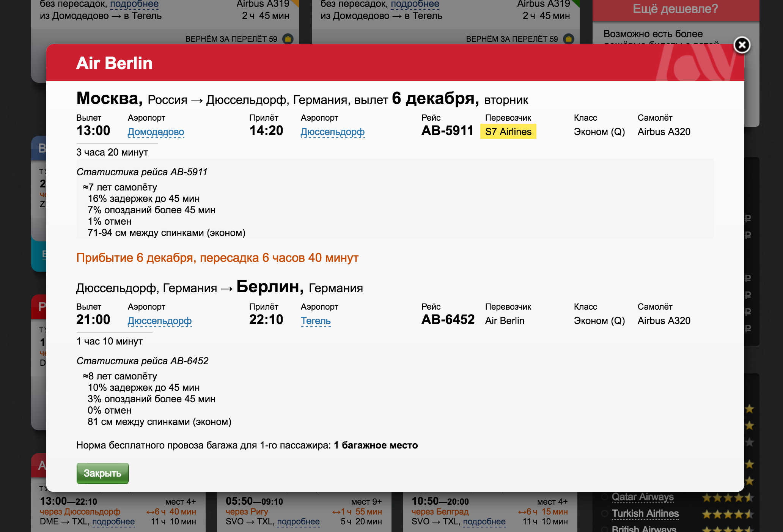Click '10% задержек до 45 мин' line
This screenshot has height=532, width=783.
tap(143, 388)
